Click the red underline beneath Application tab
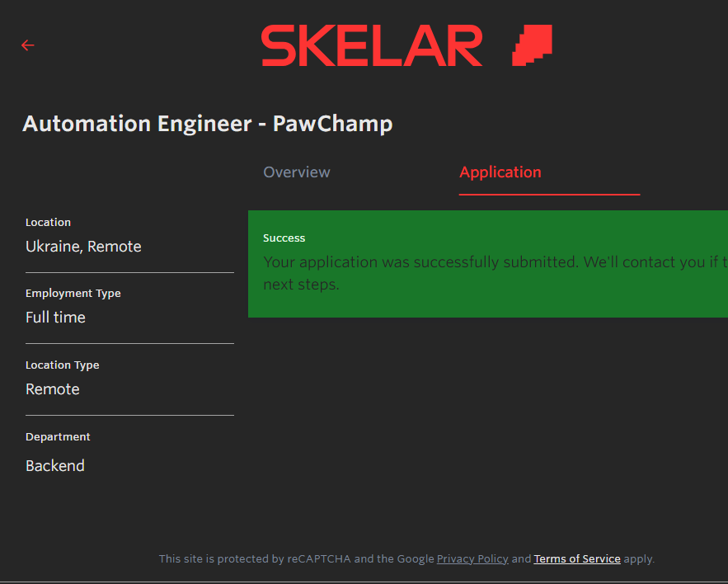 coord(549,195)
